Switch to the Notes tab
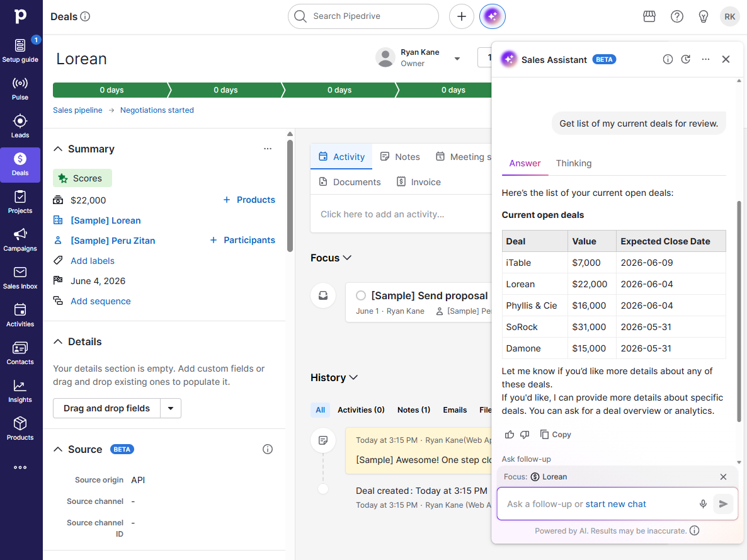The width and height of the screenshot is (747, 560). pos(400,157)
